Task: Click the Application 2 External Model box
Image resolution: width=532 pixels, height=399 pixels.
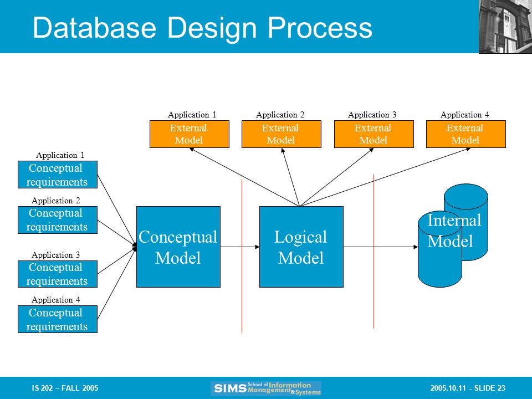Action: tap(282, 134)
